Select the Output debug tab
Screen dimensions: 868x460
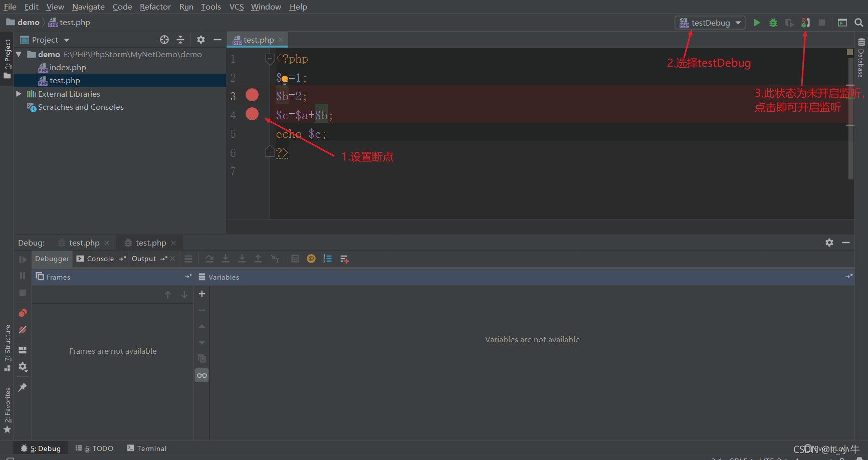[x=144, y=259]
